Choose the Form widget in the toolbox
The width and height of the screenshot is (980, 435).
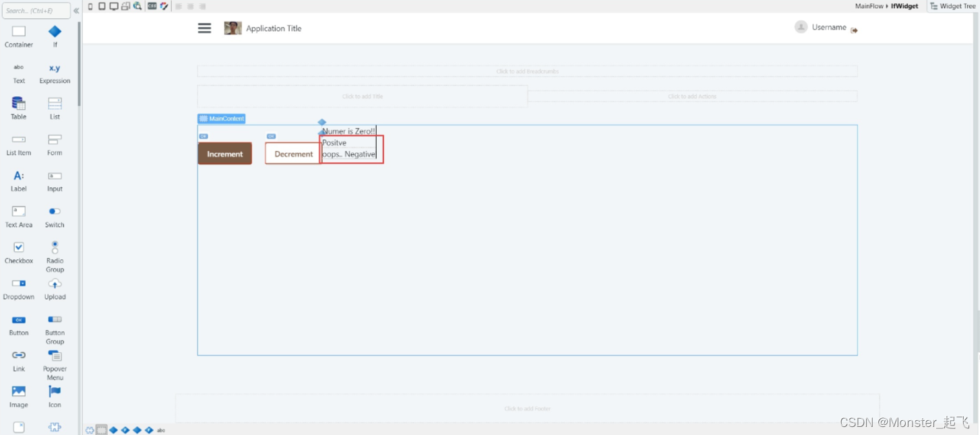[x=55, y=145]
